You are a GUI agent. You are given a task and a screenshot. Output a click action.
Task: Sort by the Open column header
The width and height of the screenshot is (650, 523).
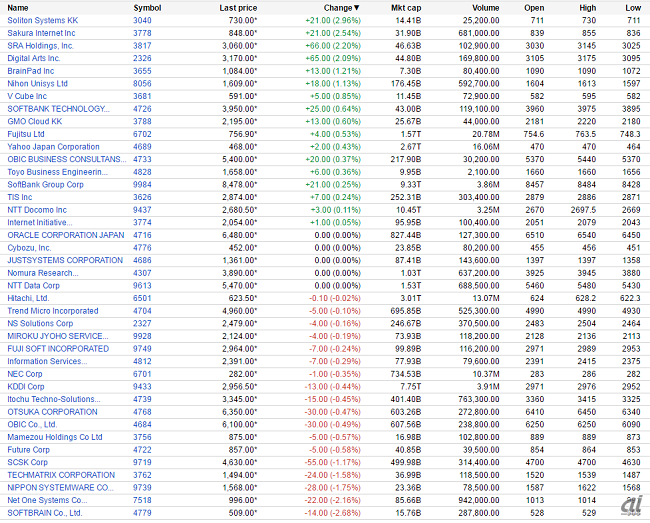(x=534, y=8)
